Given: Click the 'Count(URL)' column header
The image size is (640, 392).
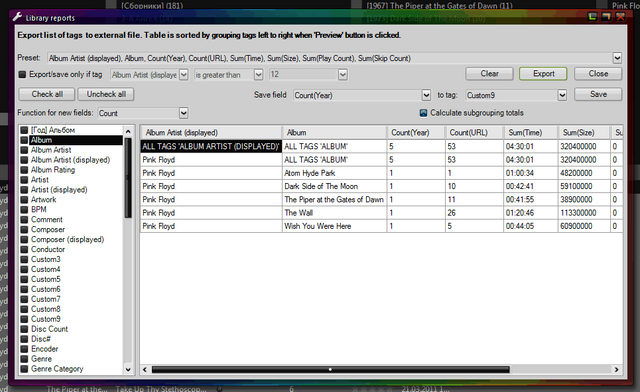Looking at the screenshot, I should pos(474,133).
